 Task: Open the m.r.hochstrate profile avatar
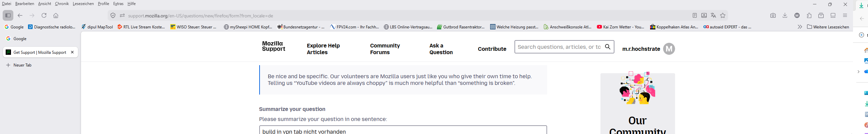(x=669, y=49)
